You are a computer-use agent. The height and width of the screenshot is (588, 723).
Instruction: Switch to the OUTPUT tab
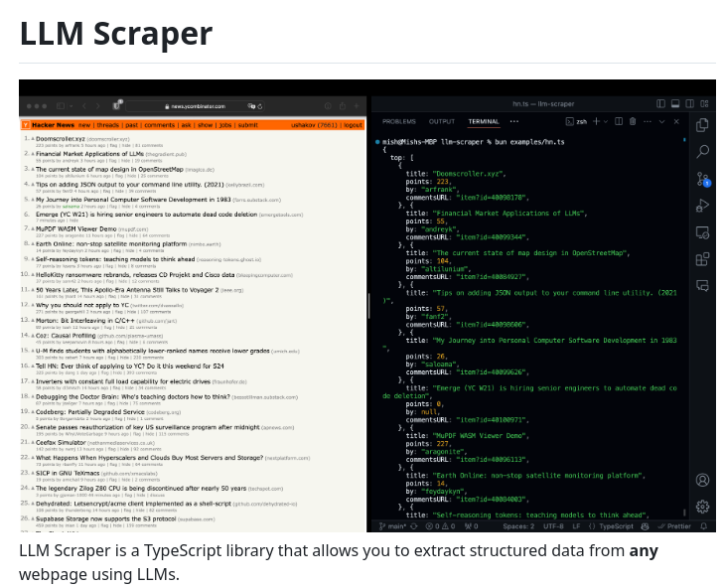442,121
